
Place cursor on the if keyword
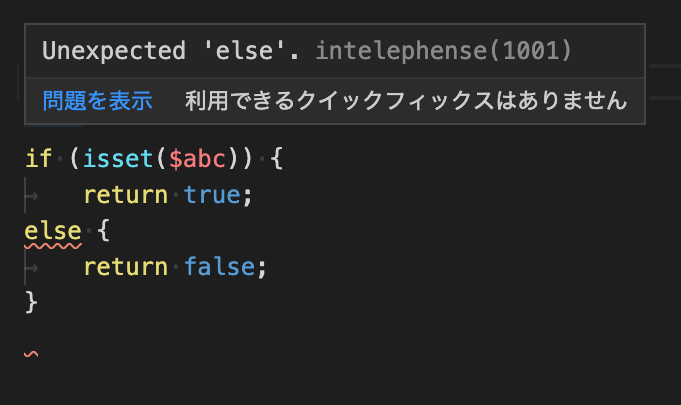coord(39,158)
